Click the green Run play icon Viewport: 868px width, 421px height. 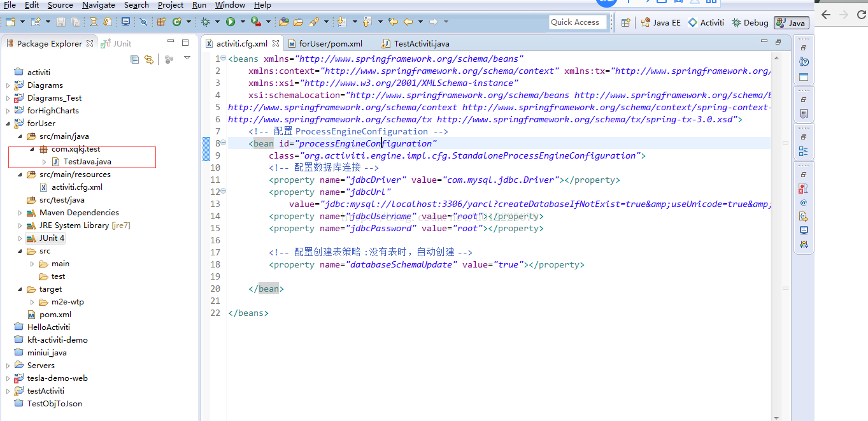pyautogui.click(x=231, y=22)
